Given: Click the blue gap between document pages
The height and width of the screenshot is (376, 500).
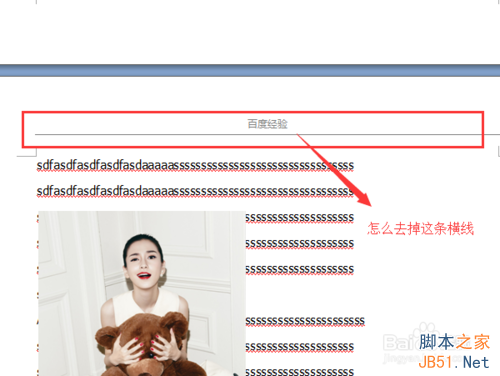Looking at the screenshot, I should point(250,71).
